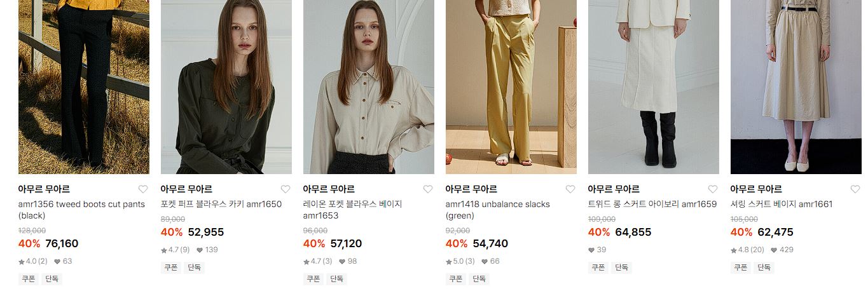Click 쿠폰 tag under the 52,955 item
This screenshot has width=868, height=298.
click(x=171, y=268)
